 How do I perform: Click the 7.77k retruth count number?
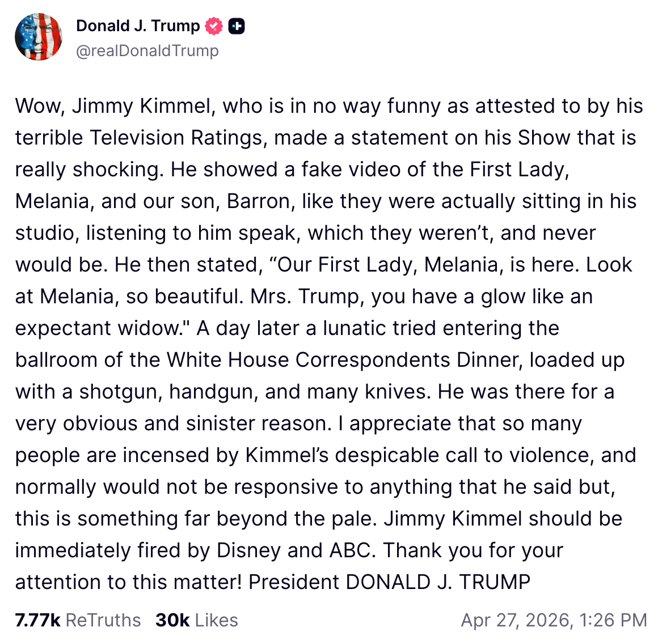point(37,620)
